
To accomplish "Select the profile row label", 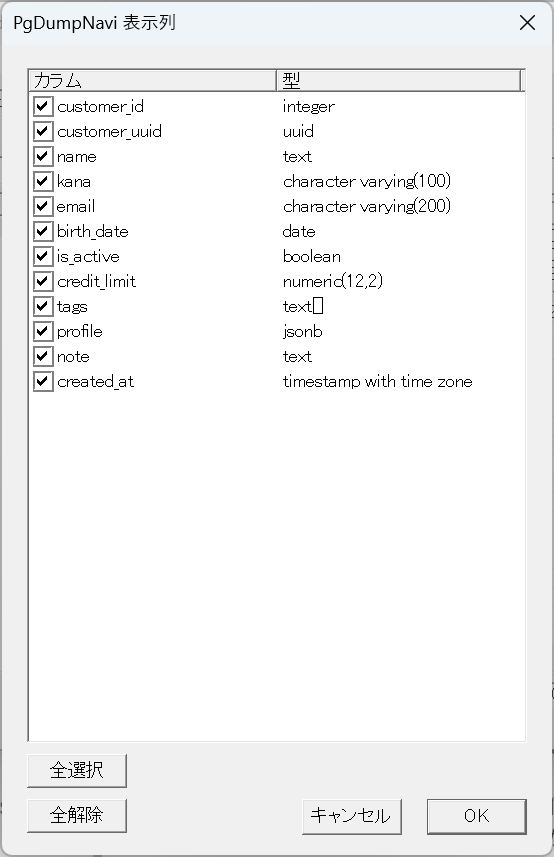I will coord(80,332).
